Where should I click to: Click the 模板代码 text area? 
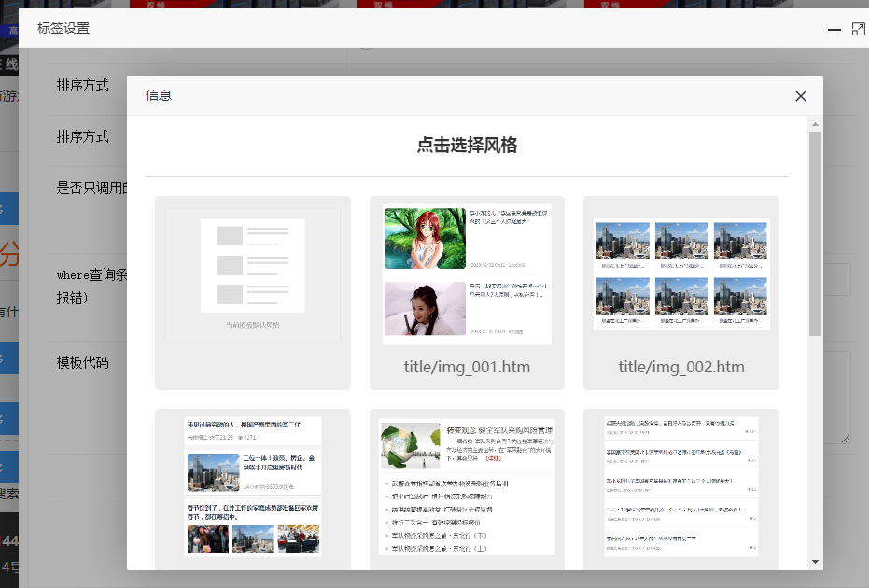coord(836,397)
